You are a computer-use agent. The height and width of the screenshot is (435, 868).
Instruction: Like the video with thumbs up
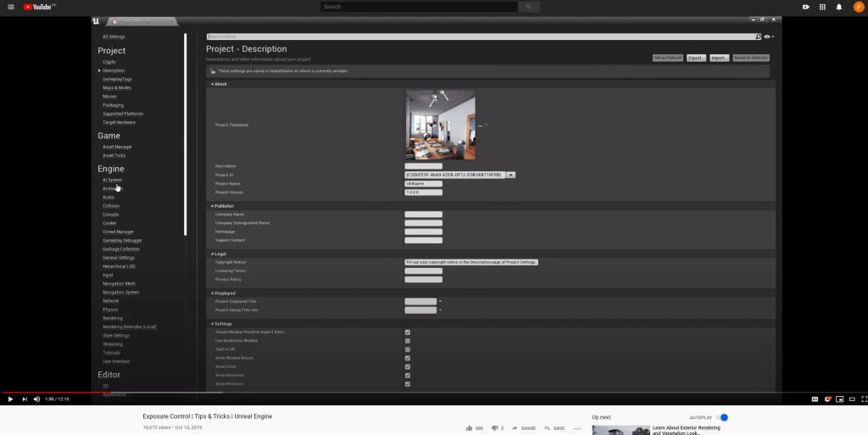[469, 428]
